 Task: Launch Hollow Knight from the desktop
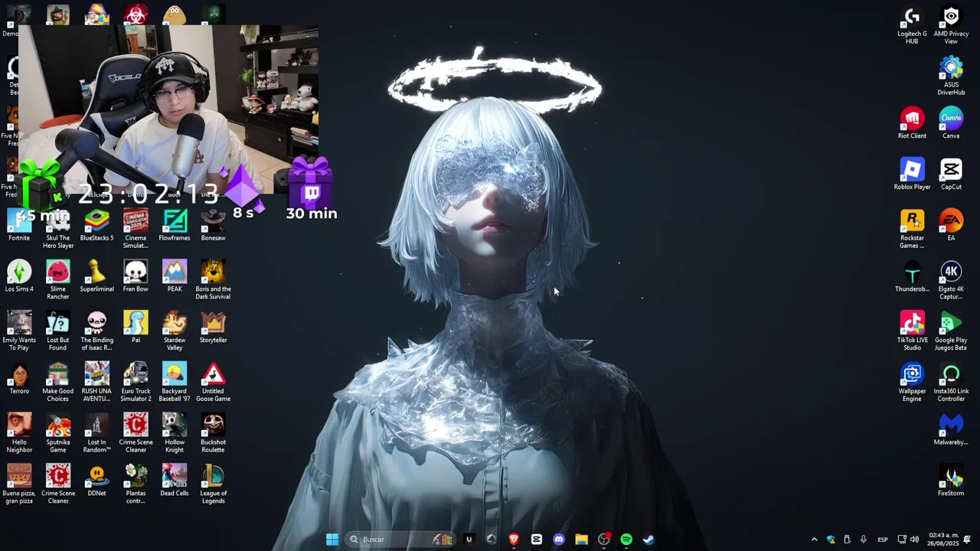175,432
